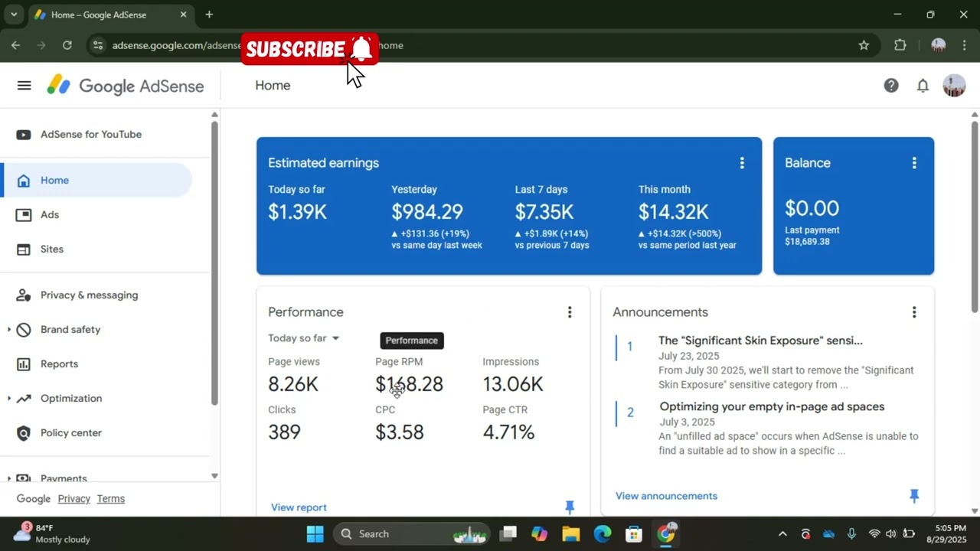Open the Help question mark icon
This screenshot has width=980, height=551.
point(891,86)
